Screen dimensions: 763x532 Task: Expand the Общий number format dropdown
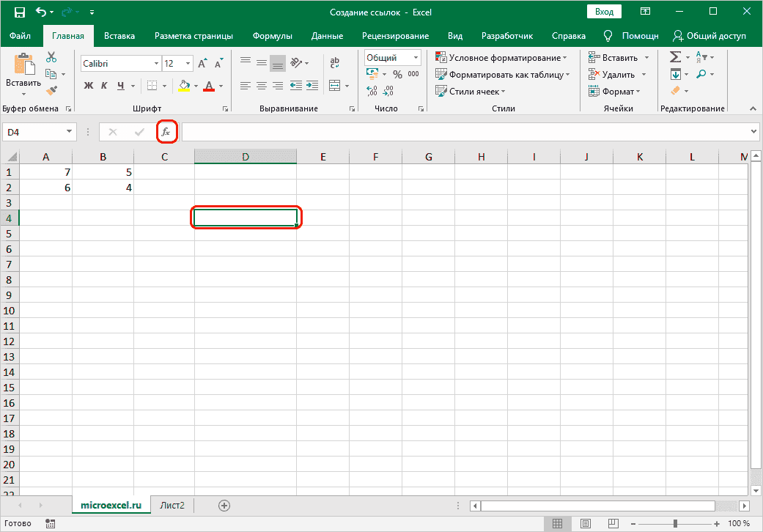[416, 58]
